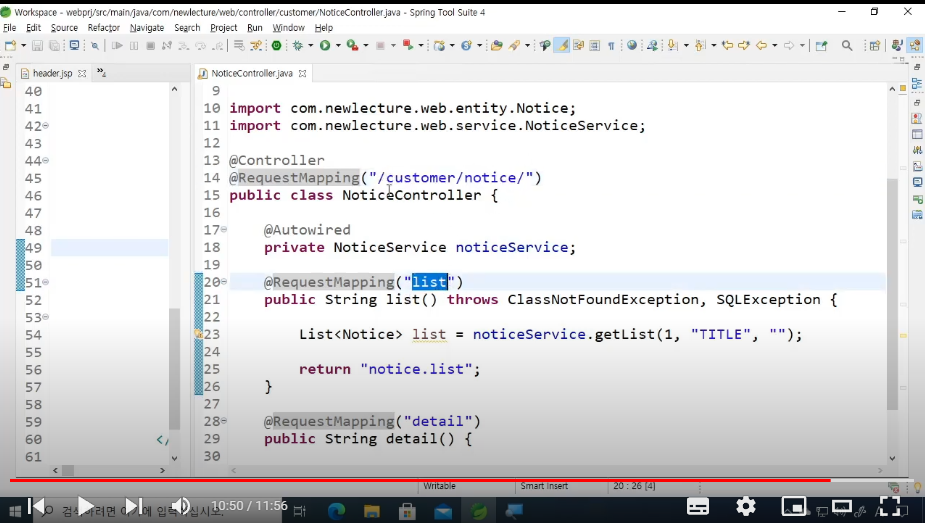Click the toolbar Search magnifier icon
The width and height of the screenshot is (925, 523).
pyautogui.click(x=847, y=45)
